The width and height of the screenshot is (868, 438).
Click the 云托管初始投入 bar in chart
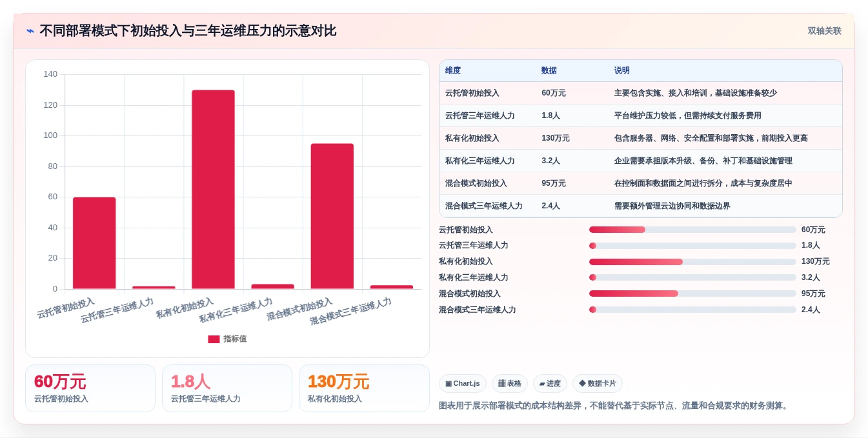coord(94,243)
